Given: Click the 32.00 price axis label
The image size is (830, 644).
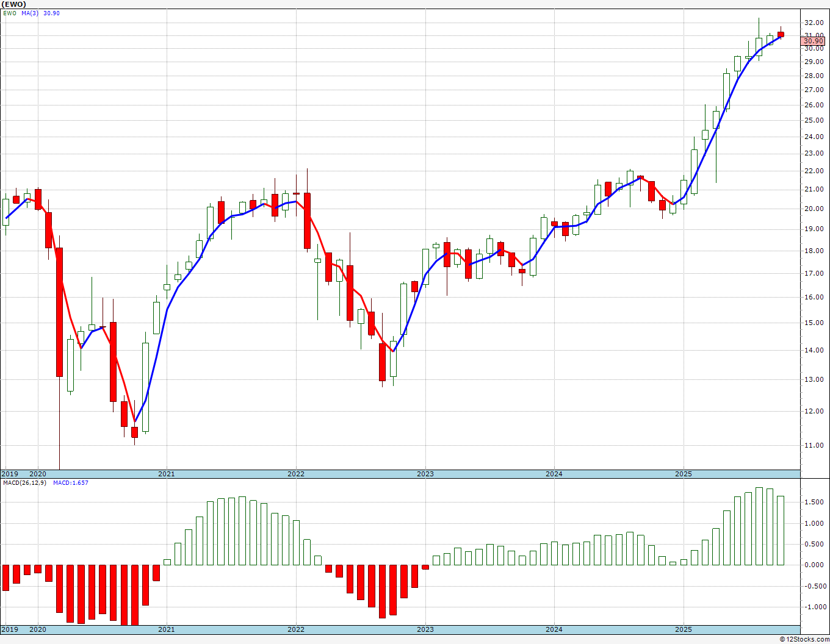Looking at the screenshot, I should point(814,23).
